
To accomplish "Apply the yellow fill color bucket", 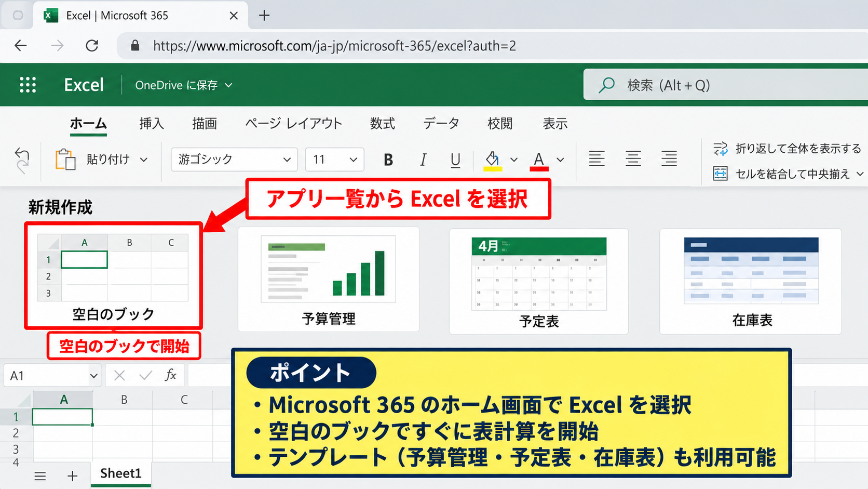I will coord(493,160).
